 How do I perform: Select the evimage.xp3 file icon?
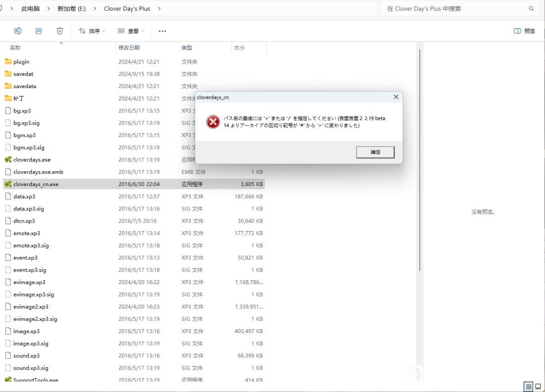(8, 282)
